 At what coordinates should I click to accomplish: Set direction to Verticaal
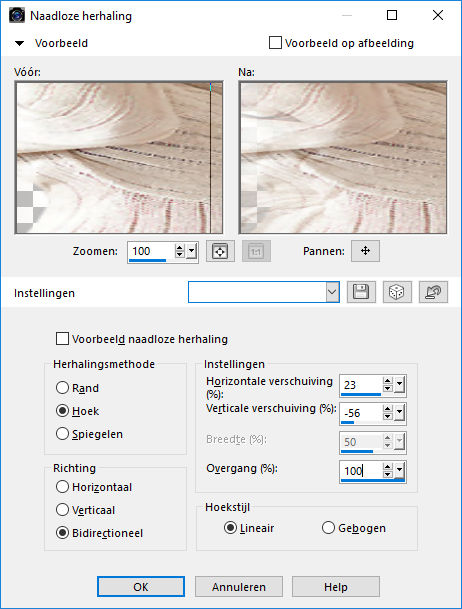tap(62, 510)
